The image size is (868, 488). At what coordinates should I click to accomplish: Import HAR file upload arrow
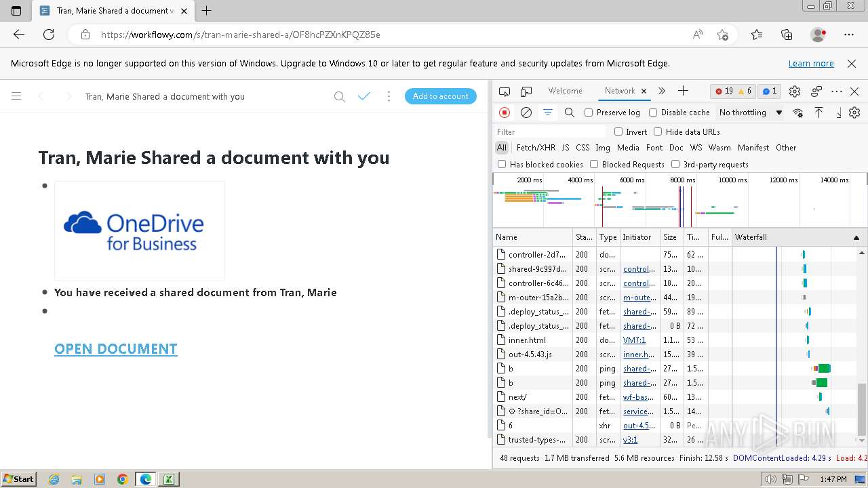[818, 113]
